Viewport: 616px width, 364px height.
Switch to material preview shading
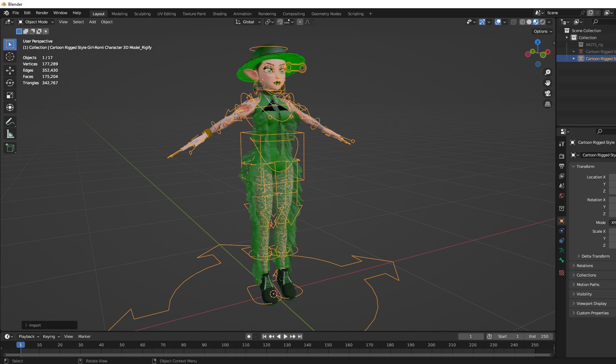pos(536,22)
